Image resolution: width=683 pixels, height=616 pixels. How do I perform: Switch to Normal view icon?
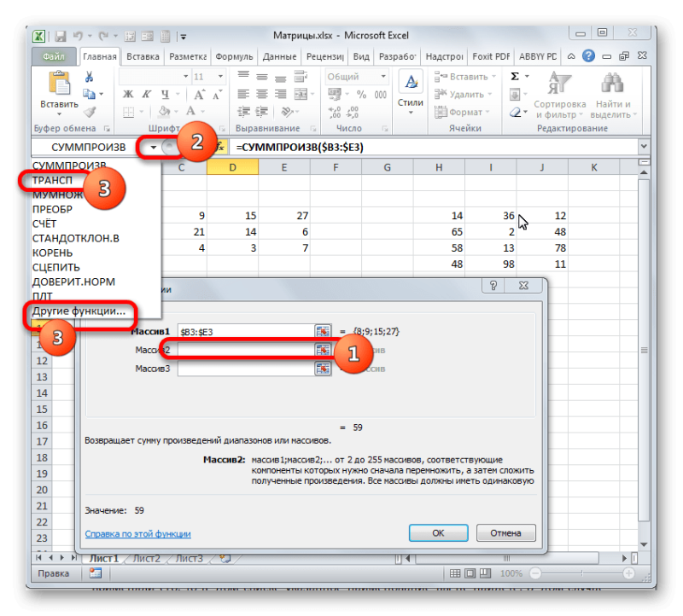tap(455, 574)
